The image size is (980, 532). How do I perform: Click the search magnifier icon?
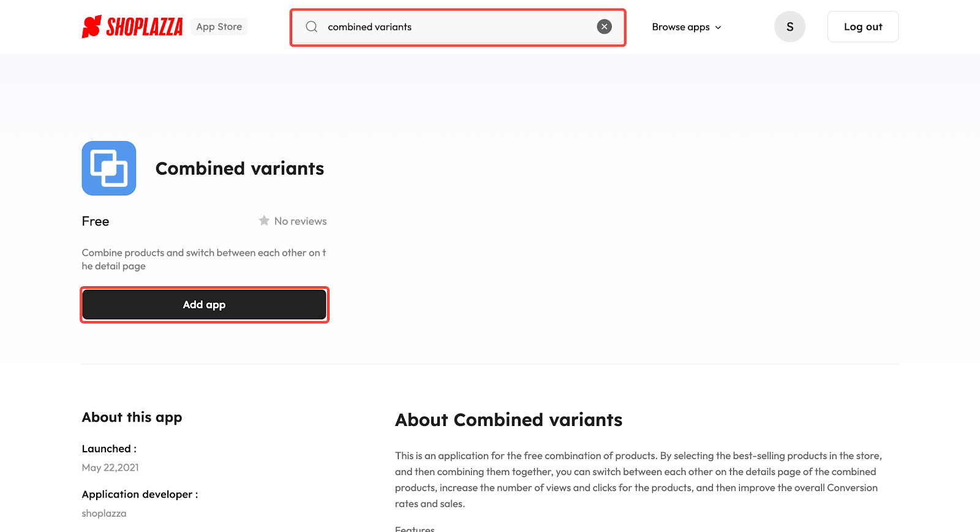[x=312, y=27]
